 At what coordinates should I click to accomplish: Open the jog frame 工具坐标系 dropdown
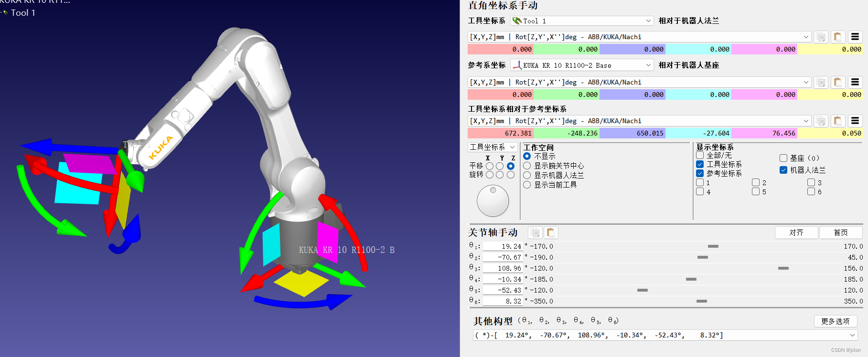492,147
